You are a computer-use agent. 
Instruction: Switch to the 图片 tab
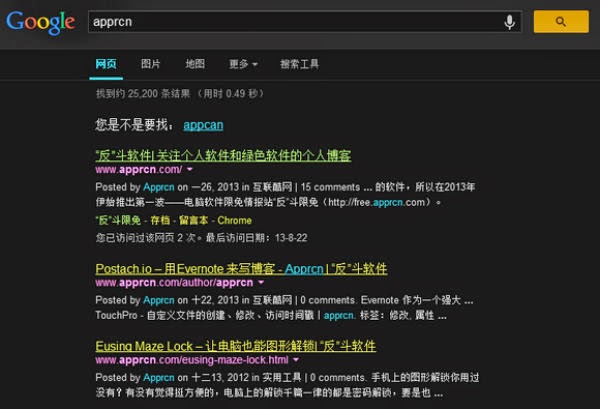pyautogui.click(x=150, y=64)
